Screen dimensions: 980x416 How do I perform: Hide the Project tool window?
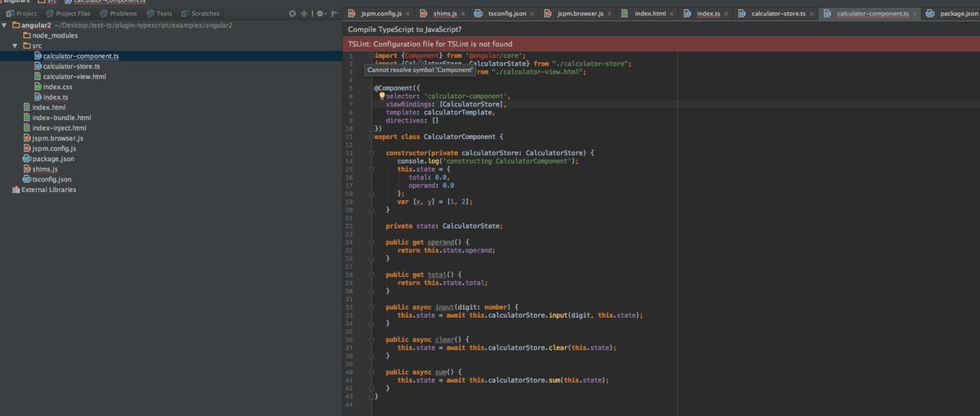333,14
